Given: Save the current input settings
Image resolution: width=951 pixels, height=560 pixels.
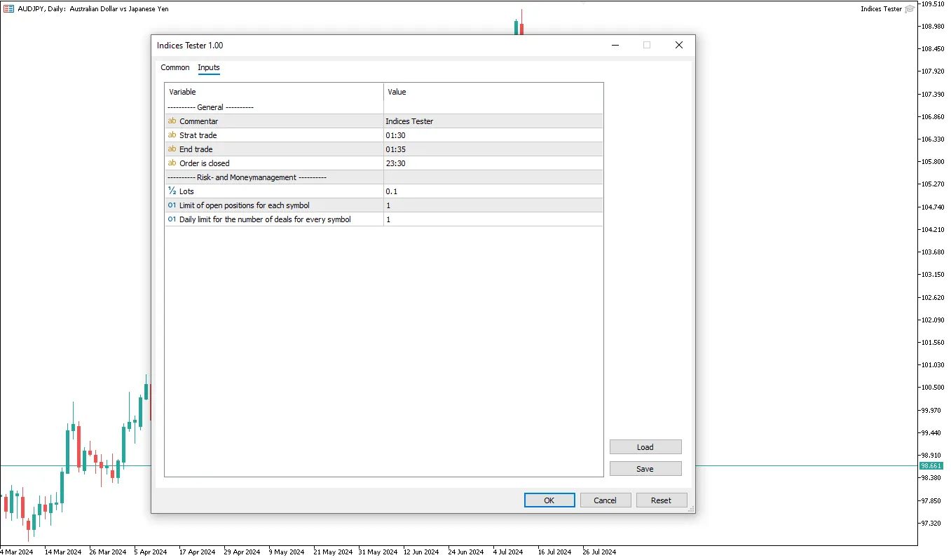Looking at the screenshot, I should pos(645,469).
